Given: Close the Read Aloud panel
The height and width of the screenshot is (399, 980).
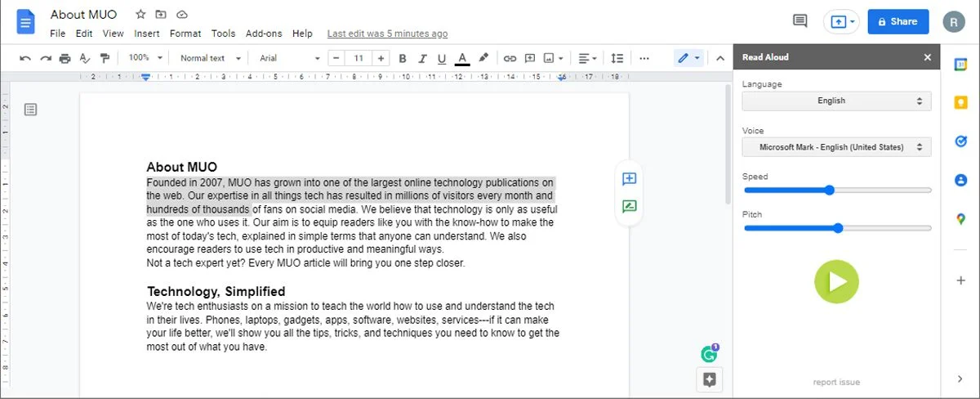Looking at the screenshot, I should pos(927,57).
